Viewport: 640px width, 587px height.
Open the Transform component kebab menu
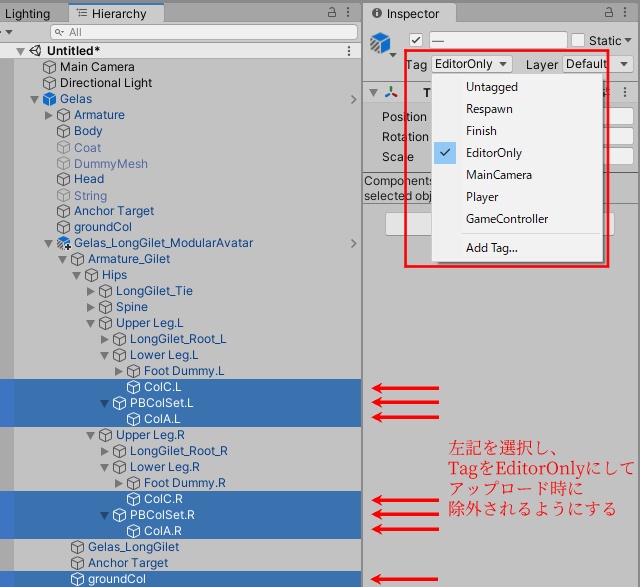coord(625,92)
